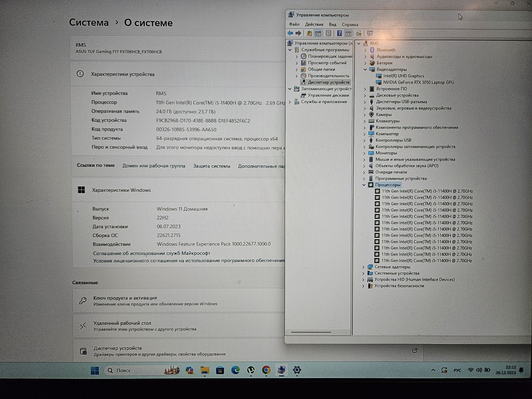
Task: Expand the Мониторы category
Action: (364, 153)
